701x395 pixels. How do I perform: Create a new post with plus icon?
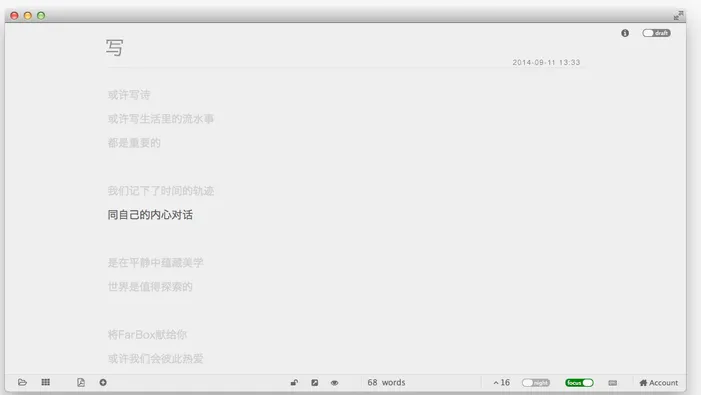103,382
